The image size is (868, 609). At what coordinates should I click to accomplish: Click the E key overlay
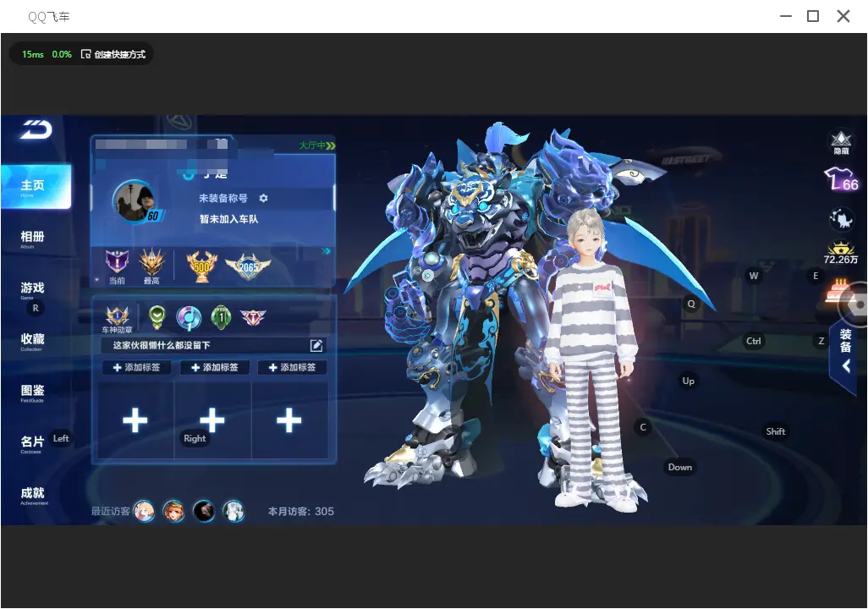click(816, 276)
